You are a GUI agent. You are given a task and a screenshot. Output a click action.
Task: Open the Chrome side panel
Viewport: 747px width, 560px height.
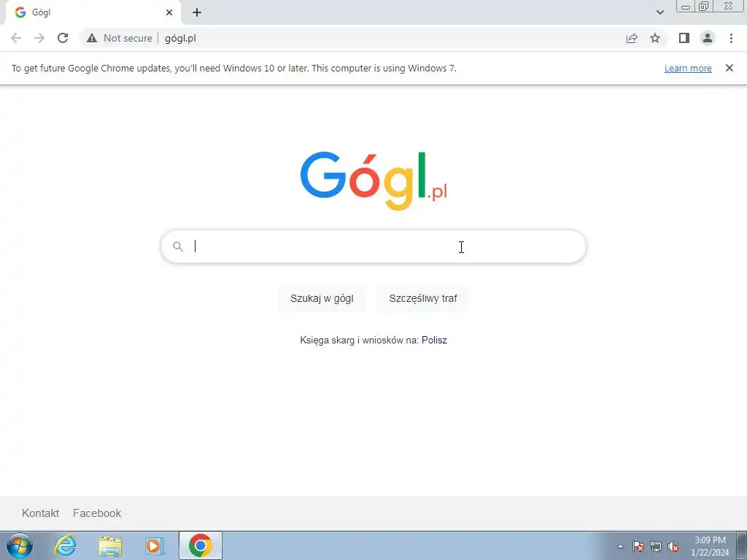click(x=684, y=38)
